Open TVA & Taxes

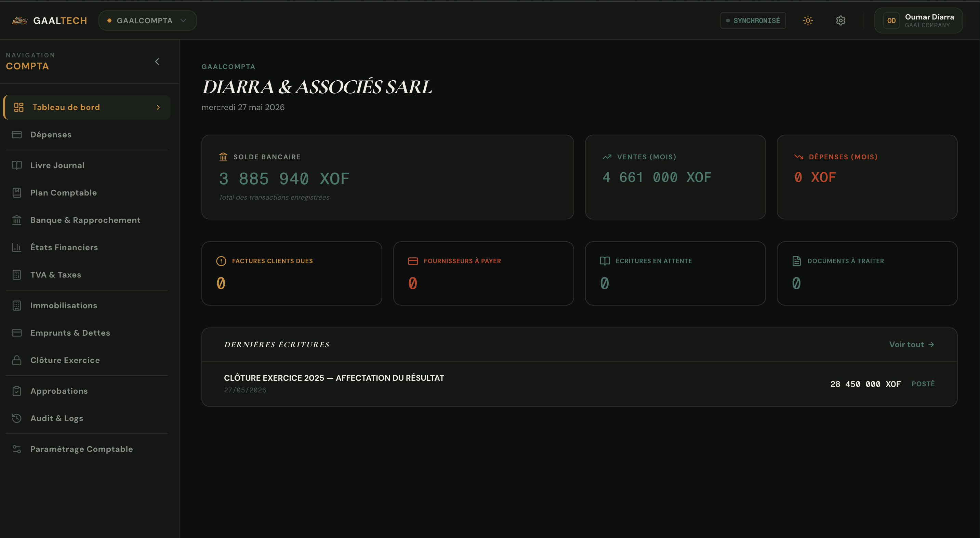pos(87,275)
